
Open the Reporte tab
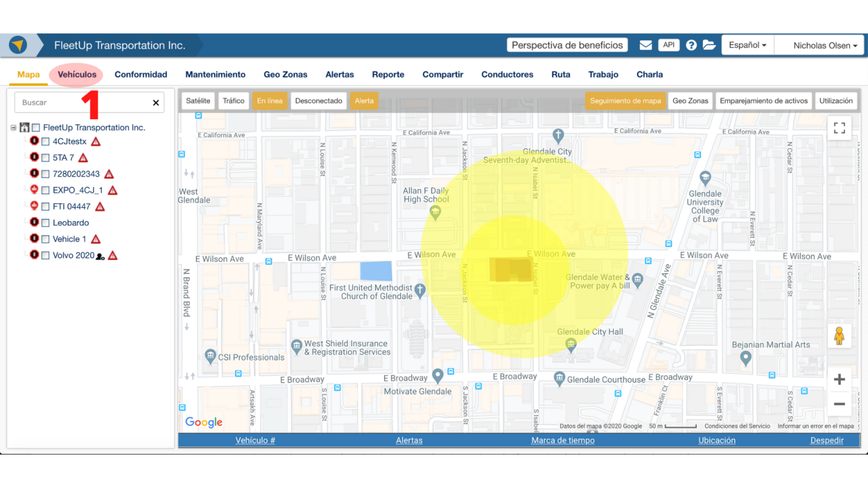388,75
